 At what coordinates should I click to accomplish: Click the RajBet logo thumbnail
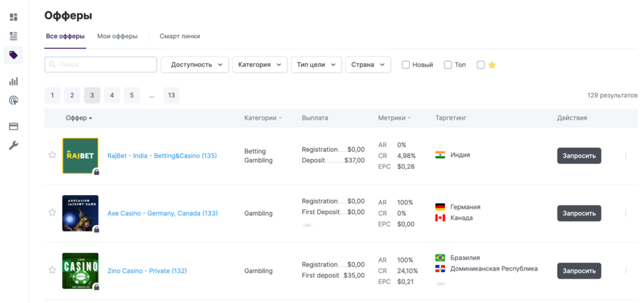coord(80,156)
